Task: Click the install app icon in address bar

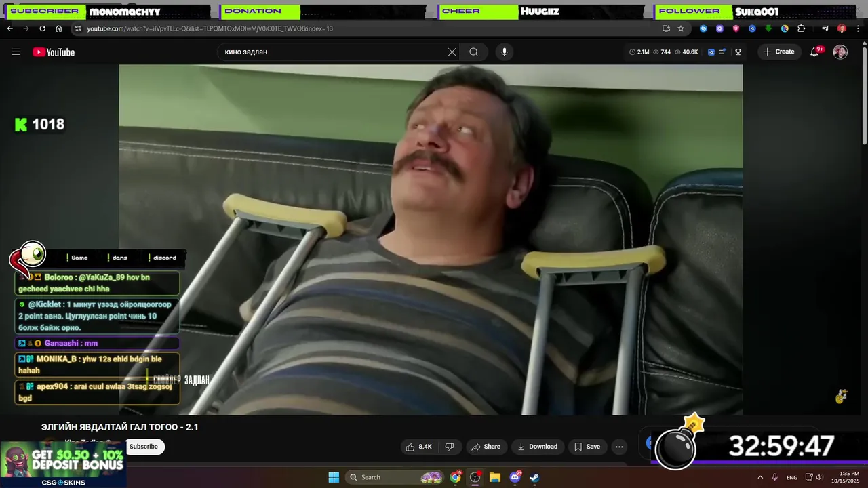Action: (x=666, y=28)
